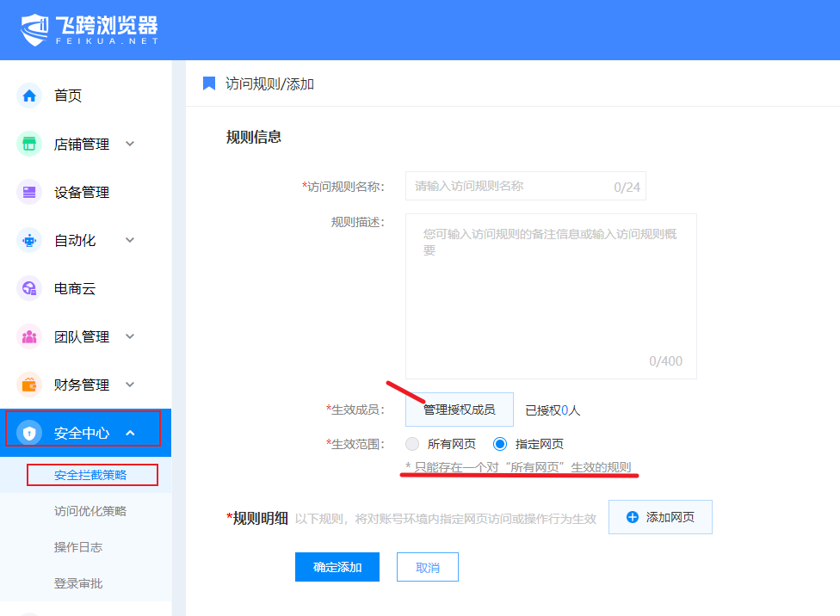Click the team icon beside 团队管理
This screenshot has width=840, height=616.
pos(29,336)
